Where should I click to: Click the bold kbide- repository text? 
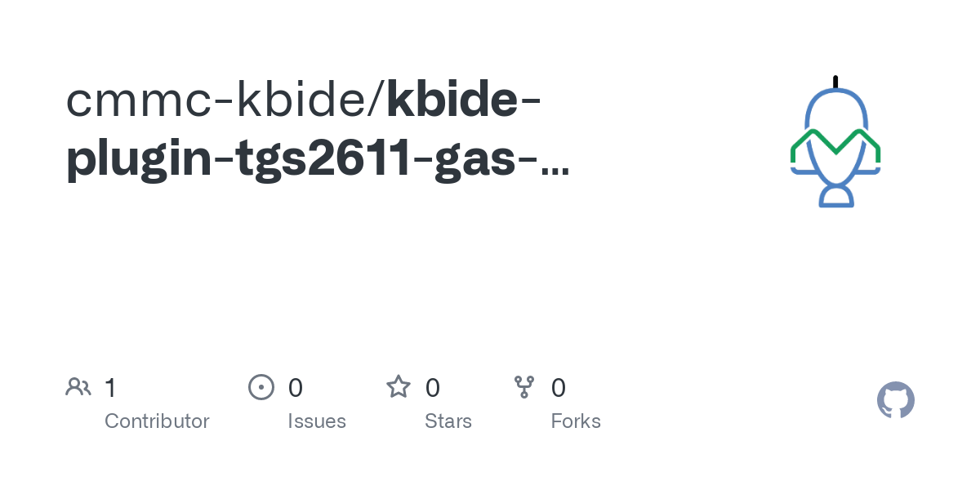click(x=463, y=100)
